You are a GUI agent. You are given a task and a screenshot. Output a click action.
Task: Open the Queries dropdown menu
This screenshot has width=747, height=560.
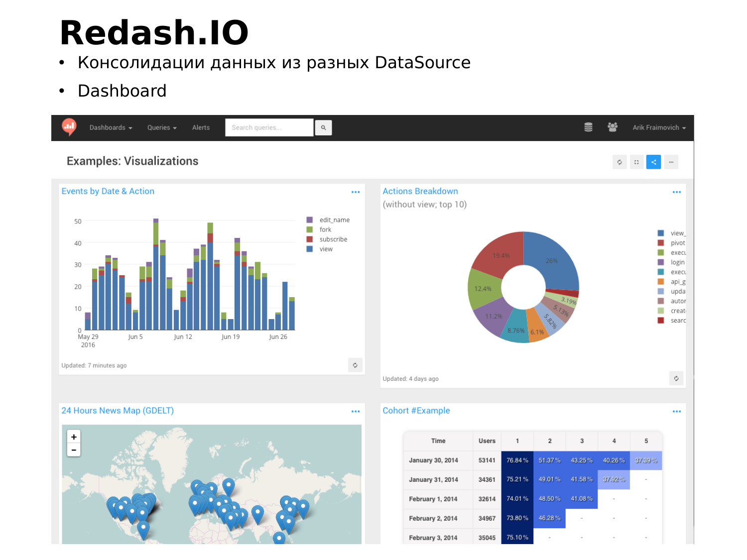tap(162, 128)
